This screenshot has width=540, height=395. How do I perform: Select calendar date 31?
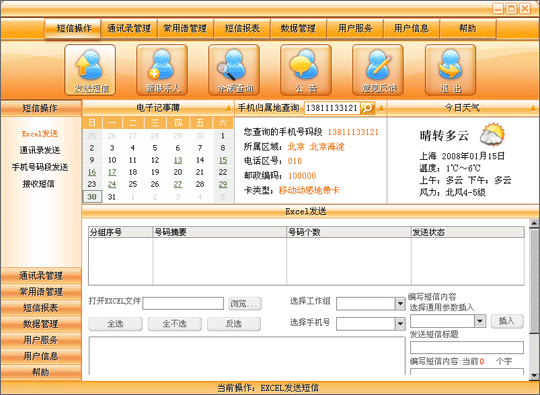pos(112,197)
